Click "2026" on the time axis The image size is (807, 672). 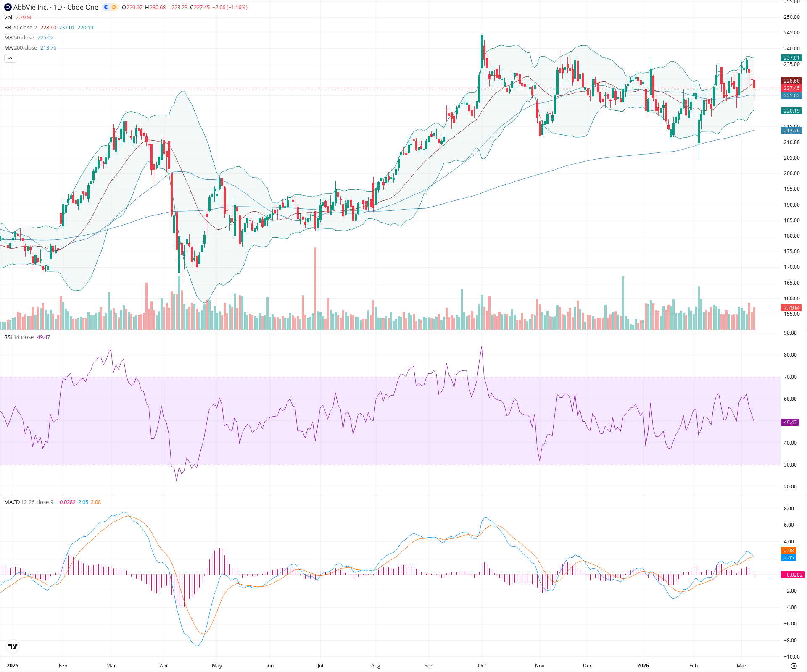click(x=644, y=666)
